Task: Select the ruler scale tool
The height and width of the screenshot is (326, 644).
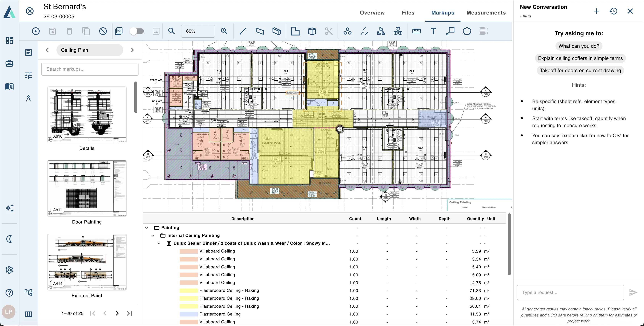Action: 416,31
